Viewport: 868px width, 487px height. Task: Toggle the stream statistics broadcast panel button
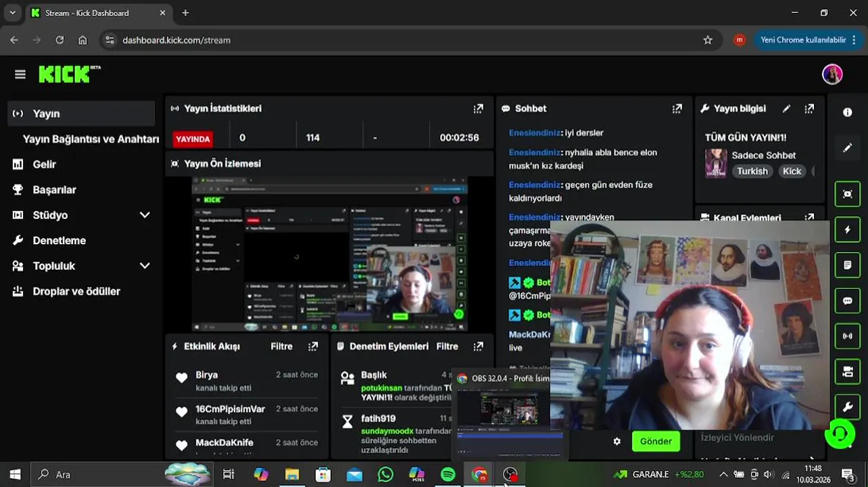pos(847,335)
